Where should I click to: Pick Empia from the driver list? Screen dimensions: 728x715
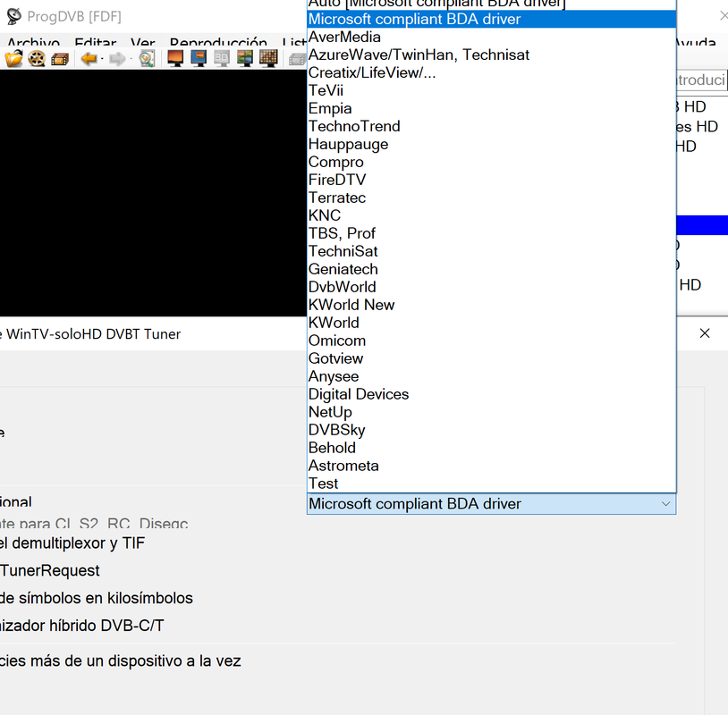(x=492, y=108)
